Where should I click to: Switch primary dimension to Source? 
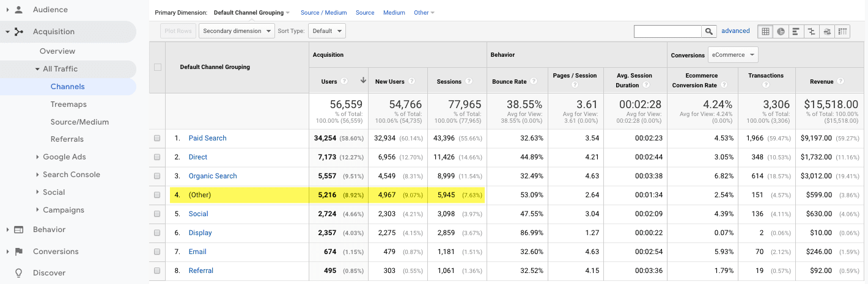(365, 12)
